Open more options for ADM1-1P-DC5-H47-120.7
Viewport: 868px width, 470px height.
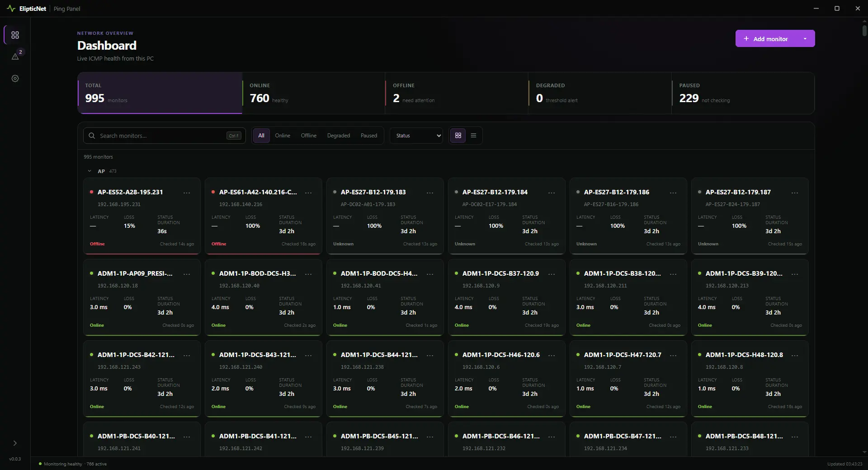pos(673,355)
